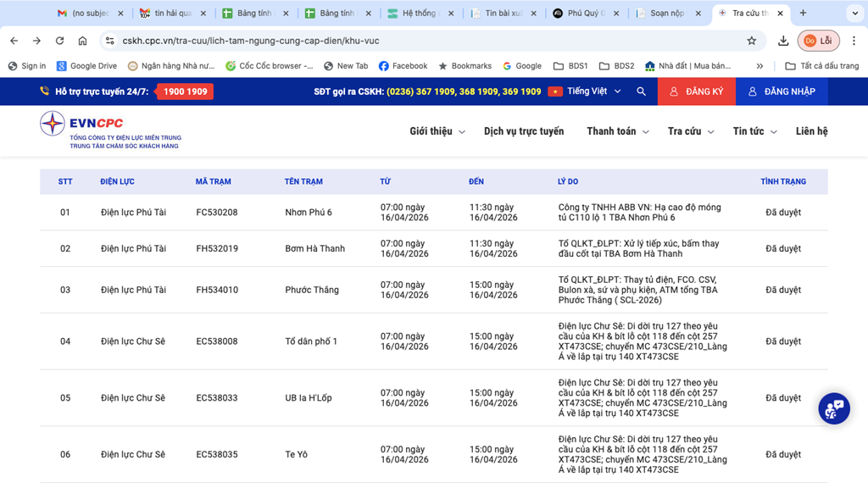
Task: Click the browser reload button
Action: (59, 41)
